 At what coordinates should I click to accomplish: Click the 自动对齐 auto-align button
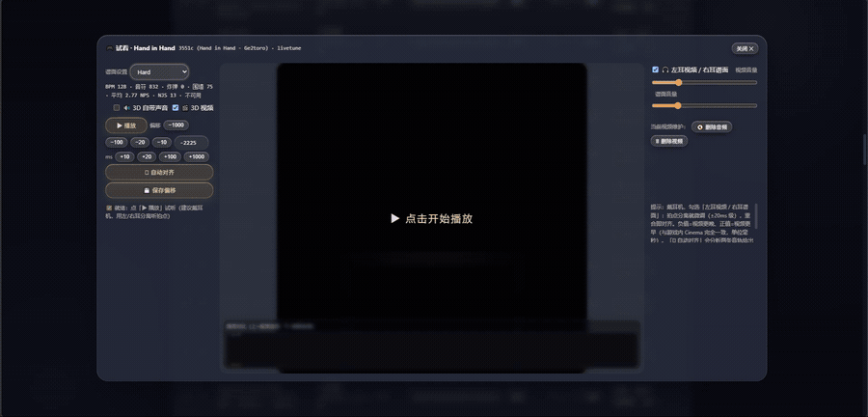[159, 172]
